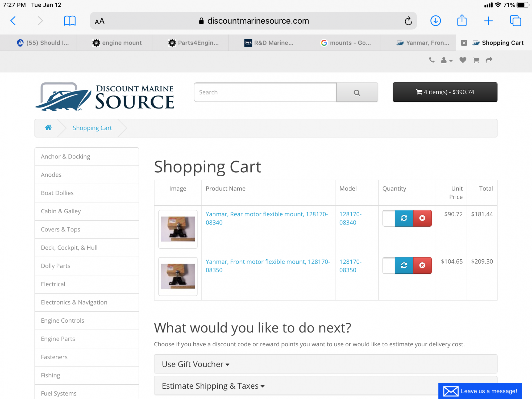
Task: Tap the Wi-Fi status icon
Action: point(498,5)
